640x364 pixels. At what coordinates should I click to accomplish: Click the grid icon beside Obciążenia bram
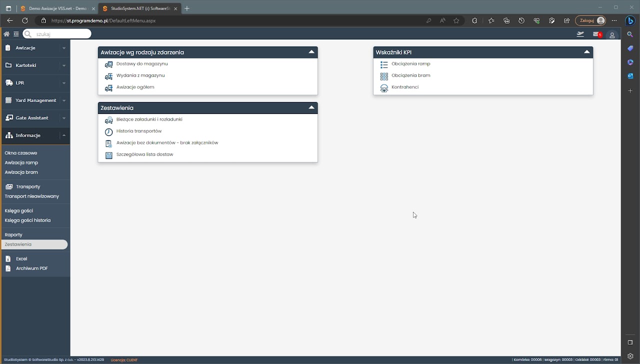(384, 76)
